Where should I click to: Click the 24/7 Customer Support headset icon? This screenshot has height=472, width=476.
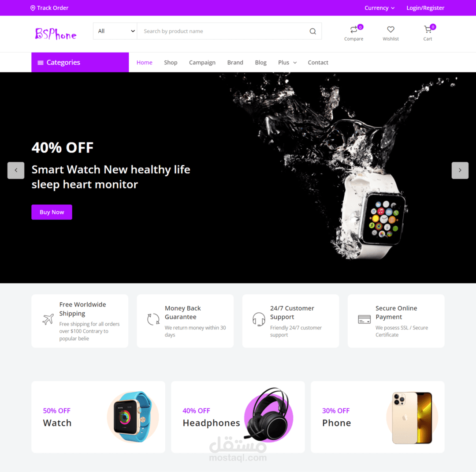tap(259, 319)
